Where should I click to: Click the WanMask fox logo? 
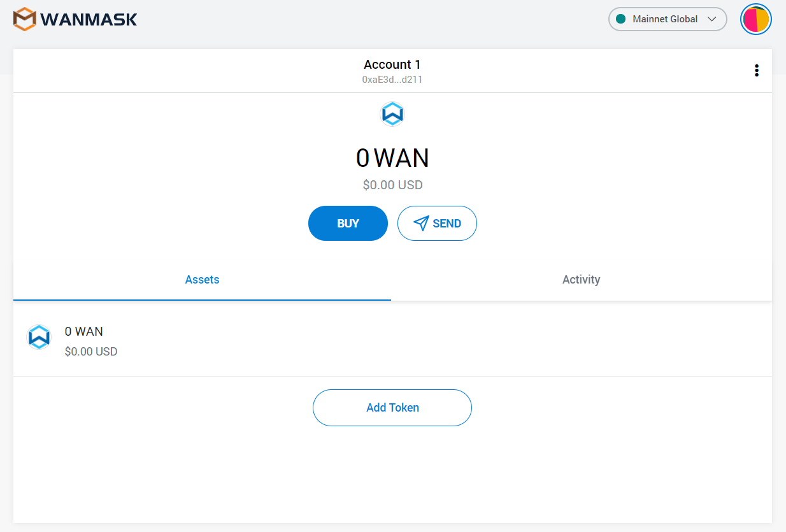pos(25,19)
